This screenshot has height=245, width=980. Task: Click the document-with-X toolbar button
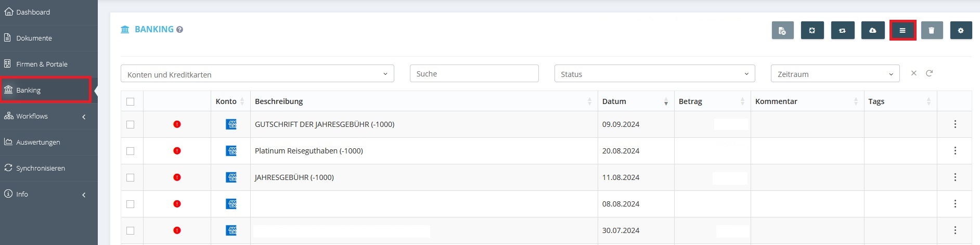tap(782, 31)
